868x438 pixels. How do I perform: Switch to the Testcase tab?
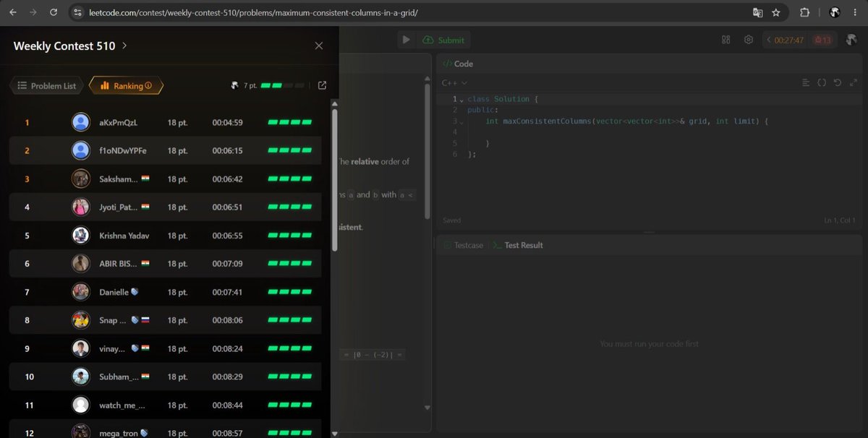[x=463, y=245]
